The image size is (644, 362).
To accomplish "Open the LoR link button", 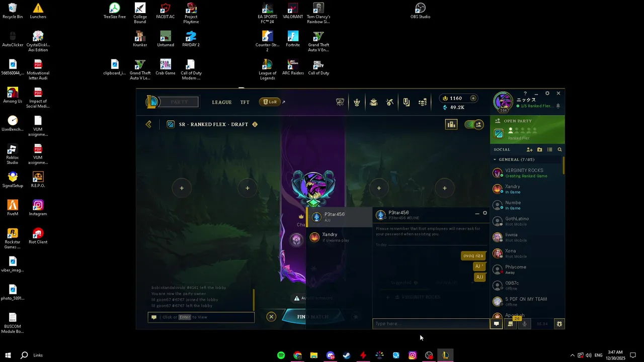I will coord(270,102).
